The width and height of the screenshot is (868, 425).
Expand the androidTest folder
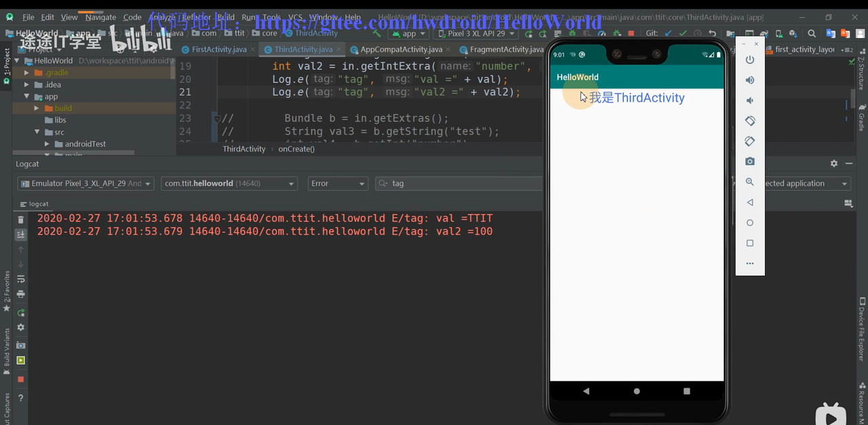(47, 144)
